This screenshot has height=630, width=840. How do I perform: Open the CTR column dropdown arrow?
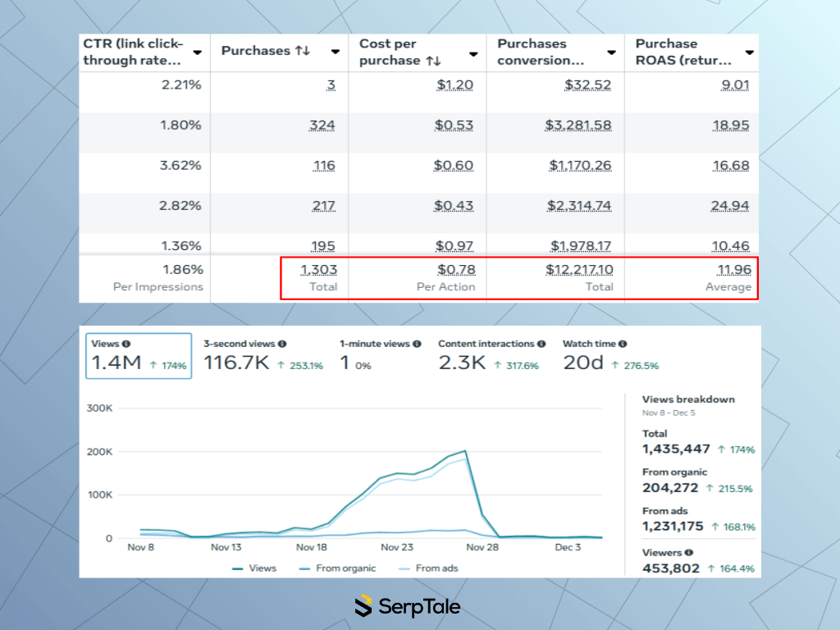point(197,52)
